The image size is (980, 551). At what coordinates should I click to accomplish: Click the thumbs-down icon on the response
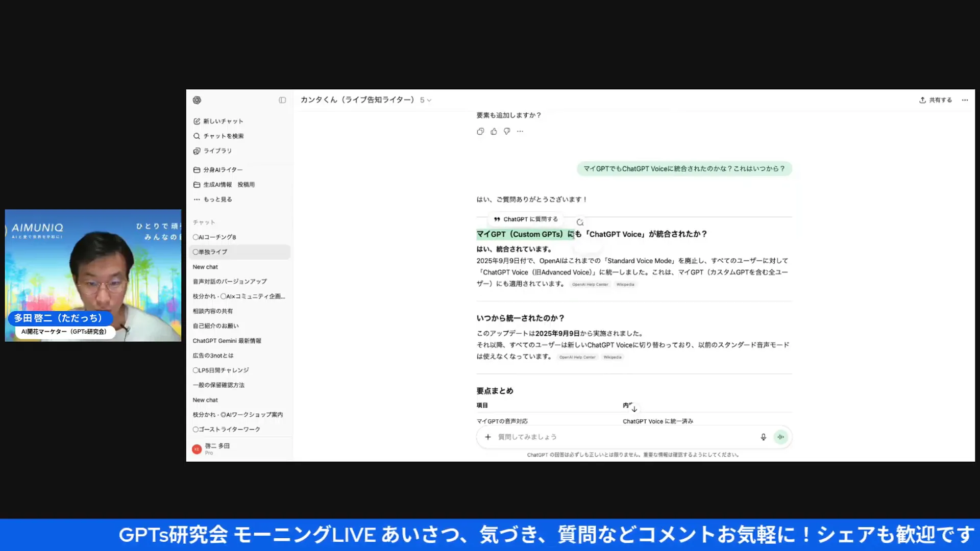point(507,131)
